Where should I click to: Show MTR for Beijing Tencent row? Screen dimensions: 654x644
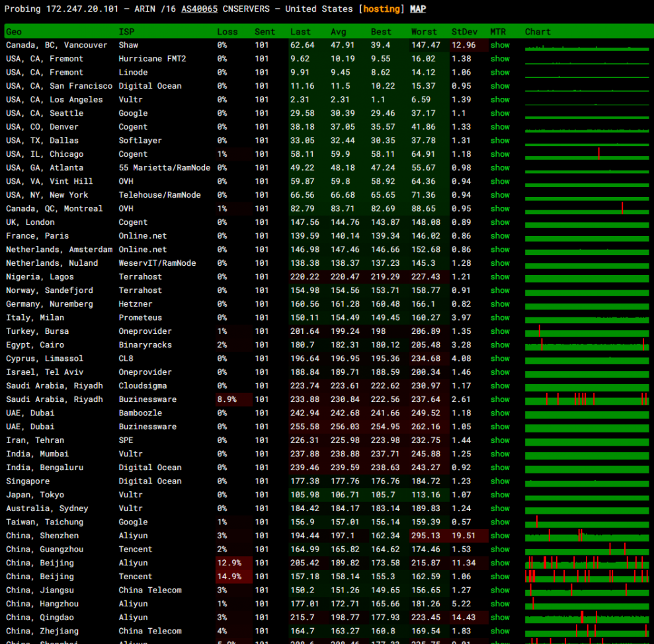coord(500,577)
